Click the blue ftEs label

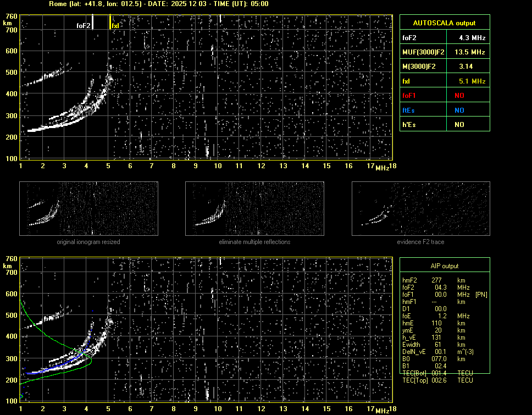[409, 110]
